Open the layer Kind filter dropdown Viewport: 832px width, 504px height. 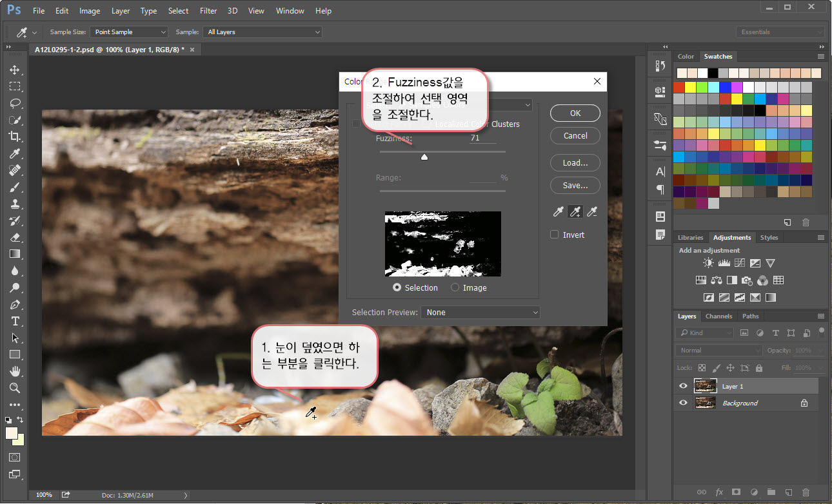coord(705,333)
